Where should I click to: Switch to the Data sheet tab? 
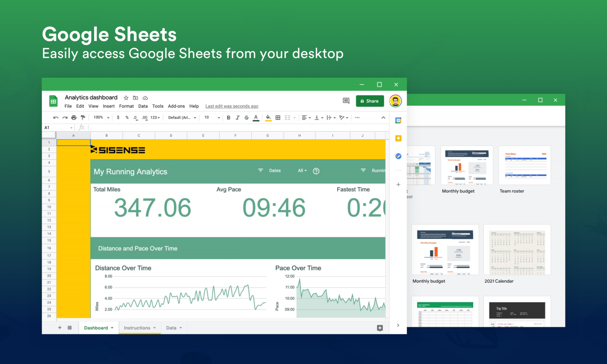tap(174, 328)
